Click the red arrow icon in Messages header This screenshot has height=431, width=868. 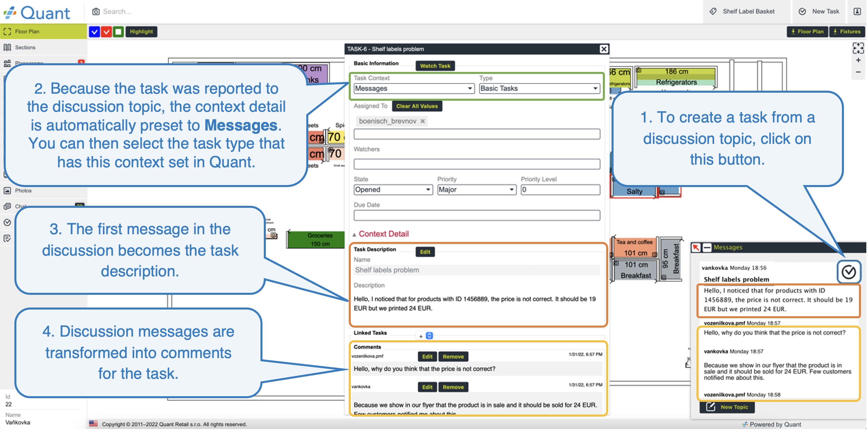tap(696, 248)
